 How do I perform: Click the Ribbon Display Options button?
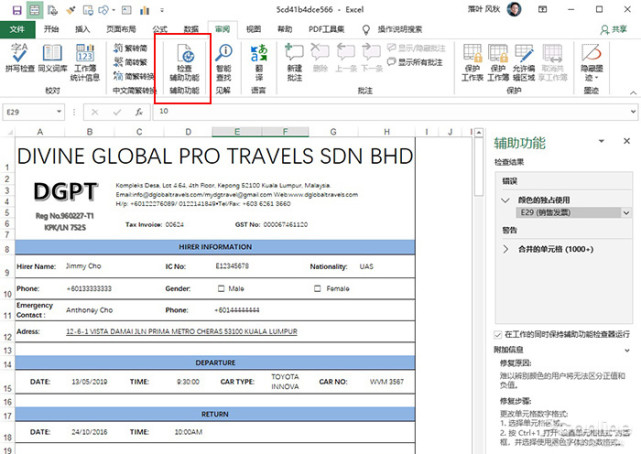coord(542,9)
